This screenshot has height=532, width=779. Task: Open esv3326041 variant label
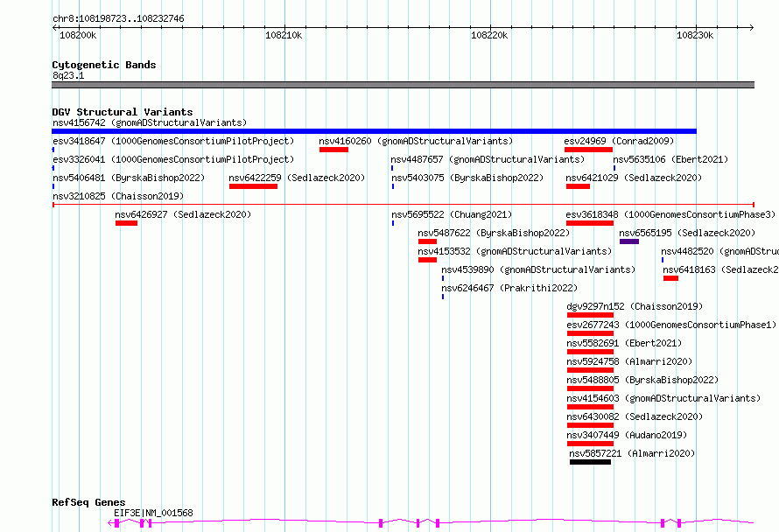point(173,159)
